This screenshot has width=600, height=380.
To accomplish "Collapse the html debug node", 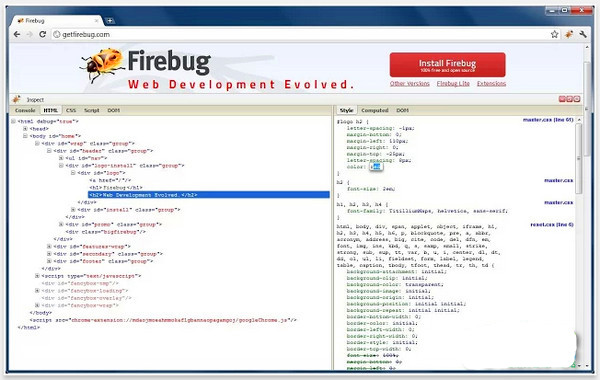I will [13, 121].
